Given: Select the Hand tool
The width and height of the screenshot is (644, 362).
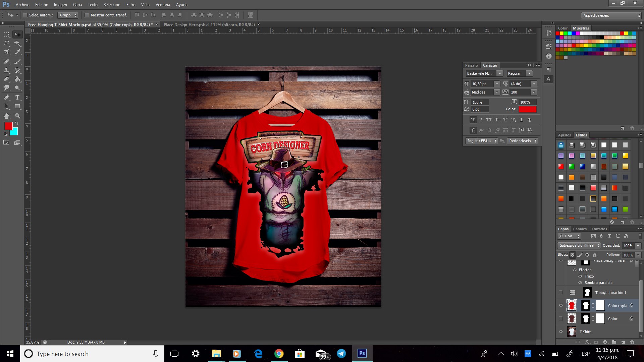Looking at the screenshot, I should click(6, 116).
